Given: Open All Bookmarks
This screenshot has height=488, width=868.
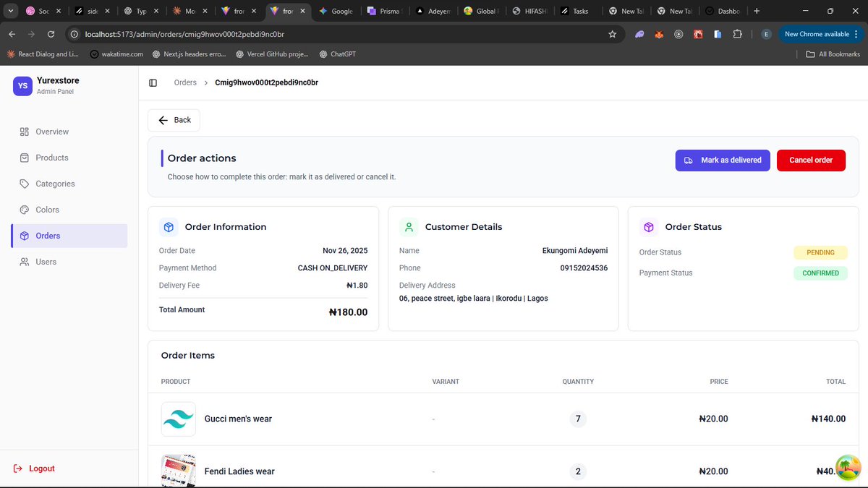Looking at the screenshot, I should tap(833, 53).
